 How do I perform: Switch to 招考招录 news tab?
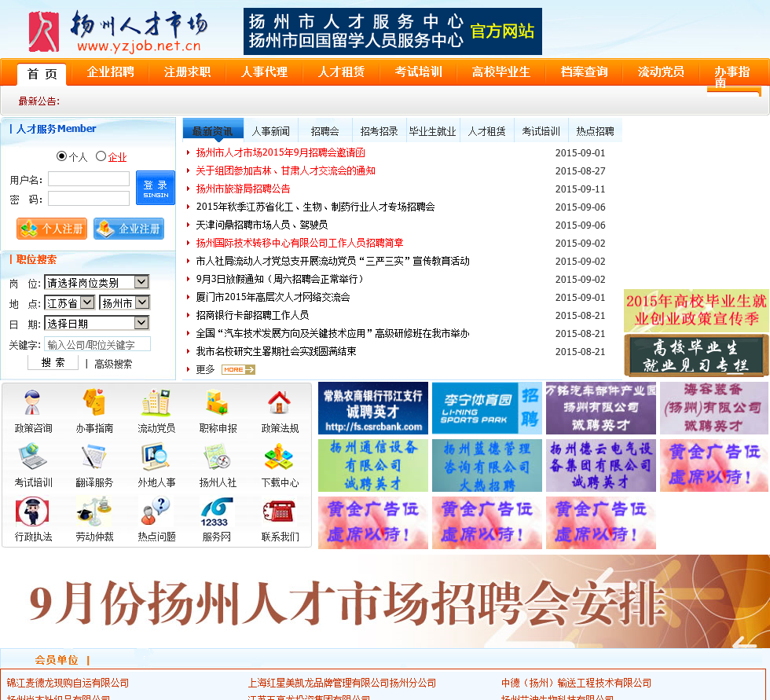coord(379,131)
